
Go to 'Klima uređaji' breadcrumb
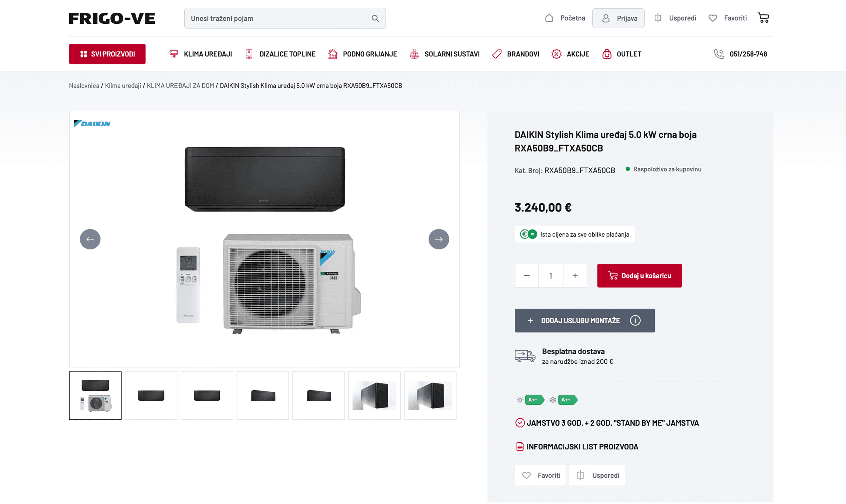[123, 85]
